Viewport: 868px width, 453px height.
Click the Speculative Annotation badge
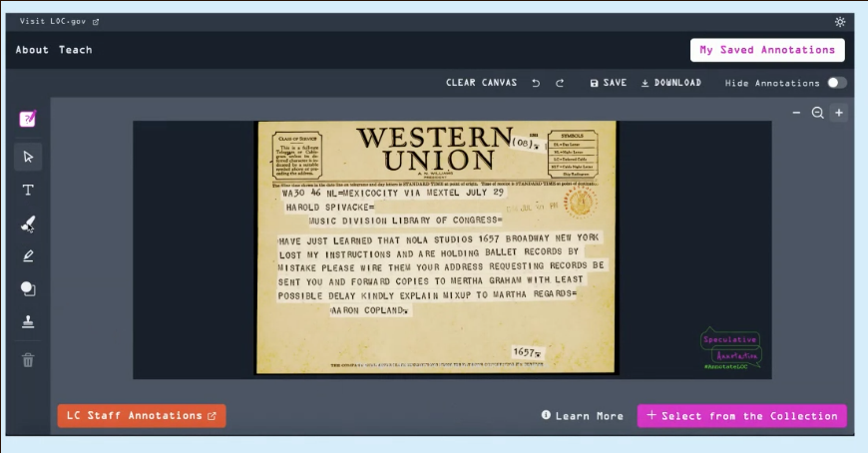(x=730, y=349)
